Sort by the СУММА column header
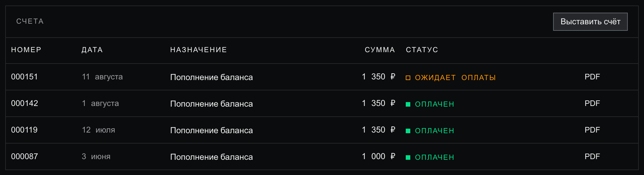644x175 pixels. click(x=380, y=50)
